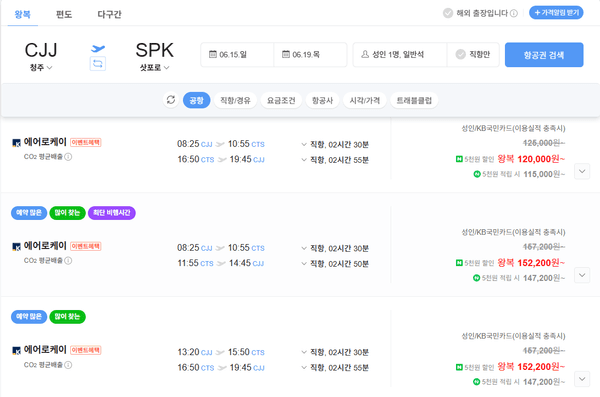The image size is (600, 397).
Task: Expand 11:55 CTS return leg details
Action: (304, 263)
